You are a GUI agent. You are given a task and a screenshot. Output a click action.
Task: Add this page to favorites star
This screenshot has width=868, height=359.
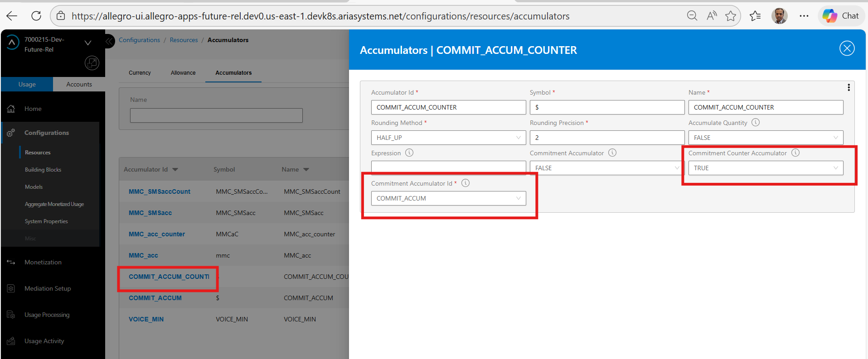coord(731,16)
